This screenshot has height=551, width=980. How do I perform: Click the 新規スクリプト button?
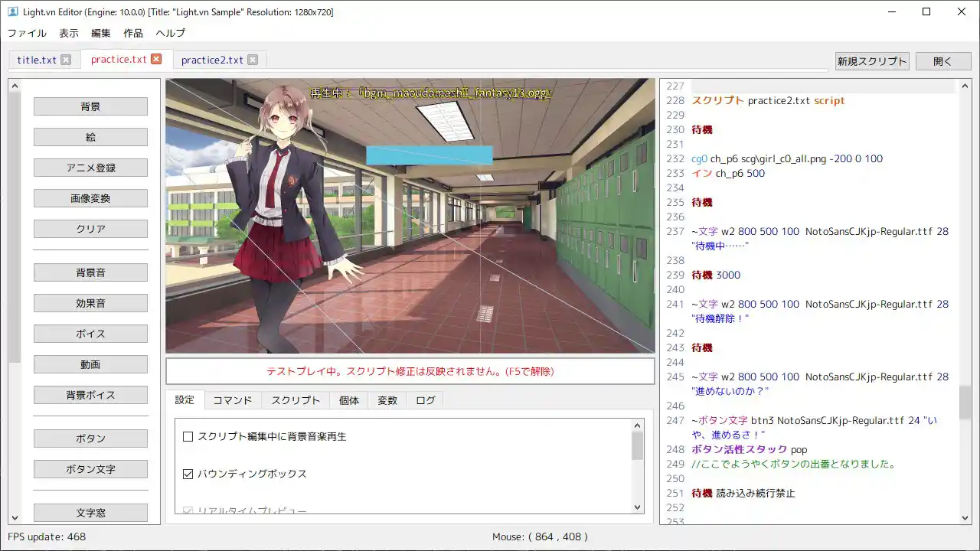pyautogui.click(x=872, y=61)
